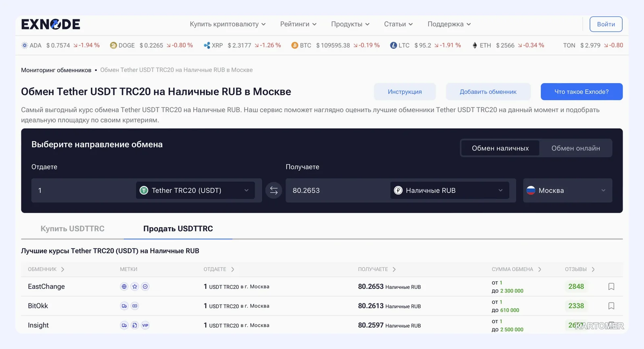Viewport: 644px width, 349px height.
Task: Switch to Купить USDTTRC tab
Action: [x=73, y=229]
